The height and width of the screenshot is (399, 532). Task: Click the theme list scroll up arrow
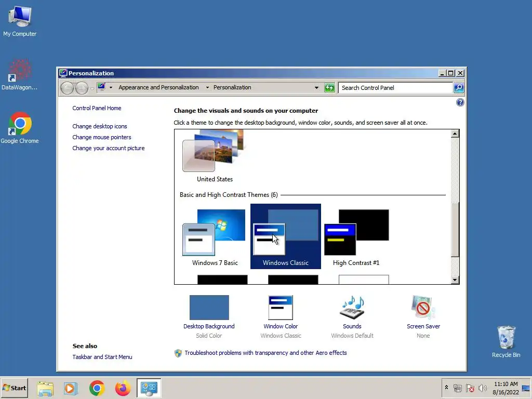(x=455, y=134)
